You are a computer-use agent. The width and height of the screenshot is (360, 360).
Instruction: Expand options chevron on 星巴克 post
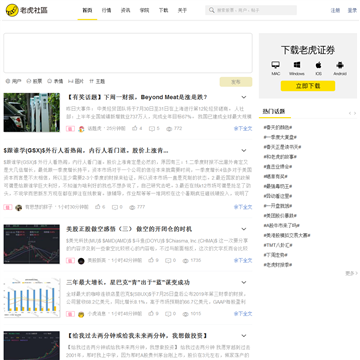(244, 283)
